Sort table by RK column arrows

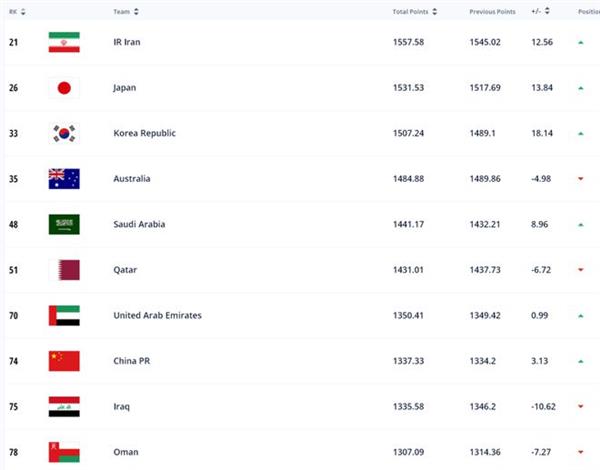23,12
